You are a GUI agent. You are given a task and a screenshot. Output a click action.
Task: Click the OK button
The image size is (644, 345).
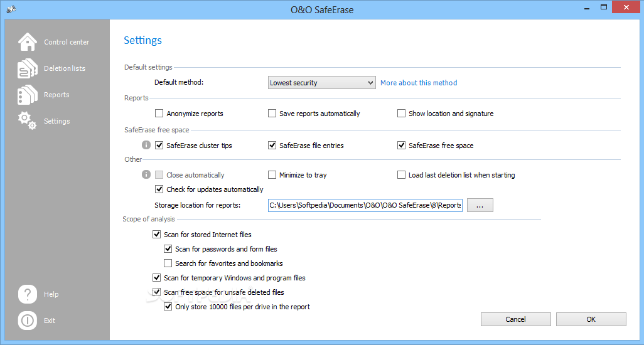[591, 319]
